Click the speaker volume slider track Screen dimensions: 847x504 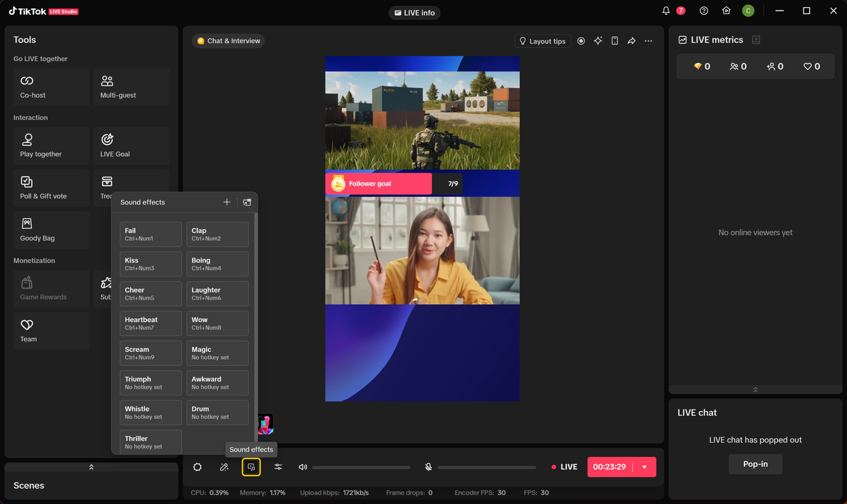click(x=361, y=468)
